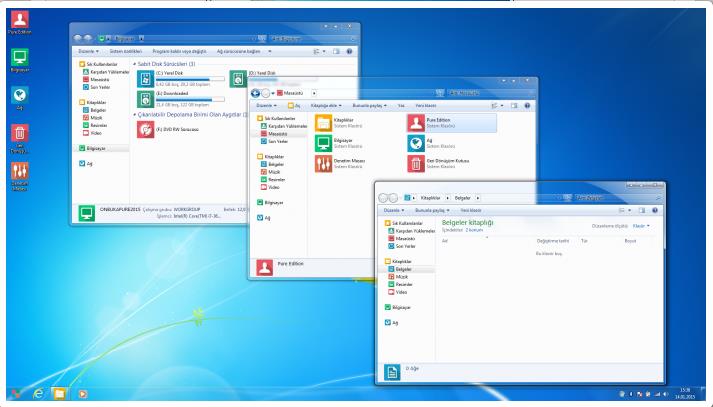Open the media player taskbar icon
Screen dimensions: 713x407
(82, 394)
